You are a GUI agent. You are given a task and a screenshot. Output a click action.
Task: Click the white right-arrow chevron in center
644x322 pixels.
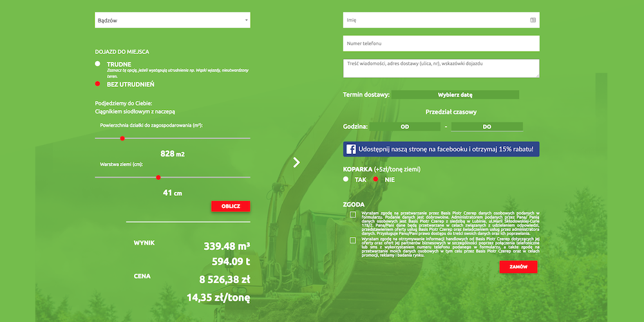point(296,162)
